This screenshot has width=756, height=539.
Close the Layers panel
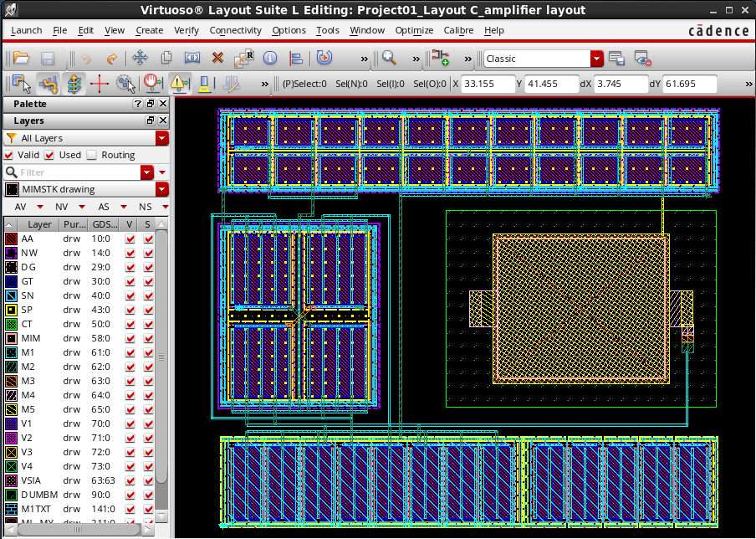(x=163, y=121)
